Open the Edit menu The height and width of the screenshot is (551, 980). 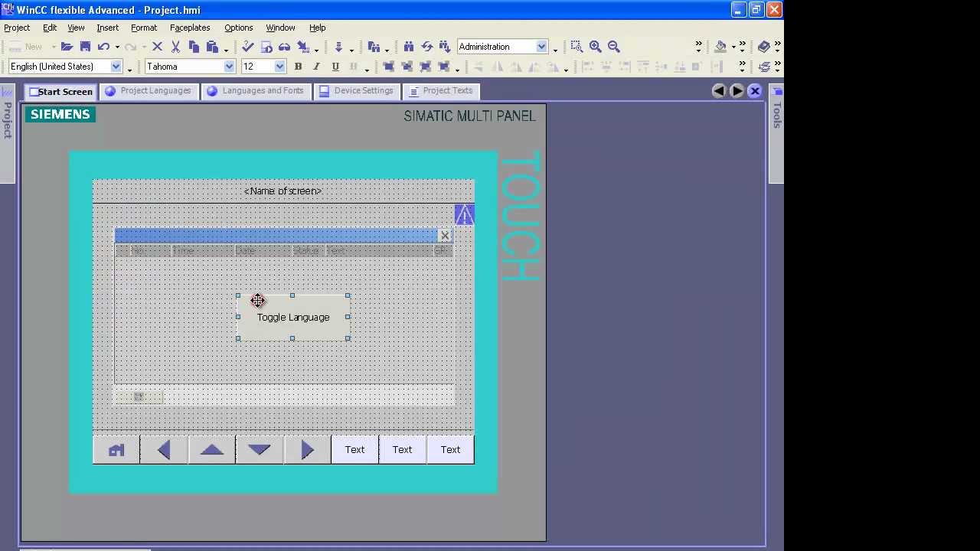point(50,28)
